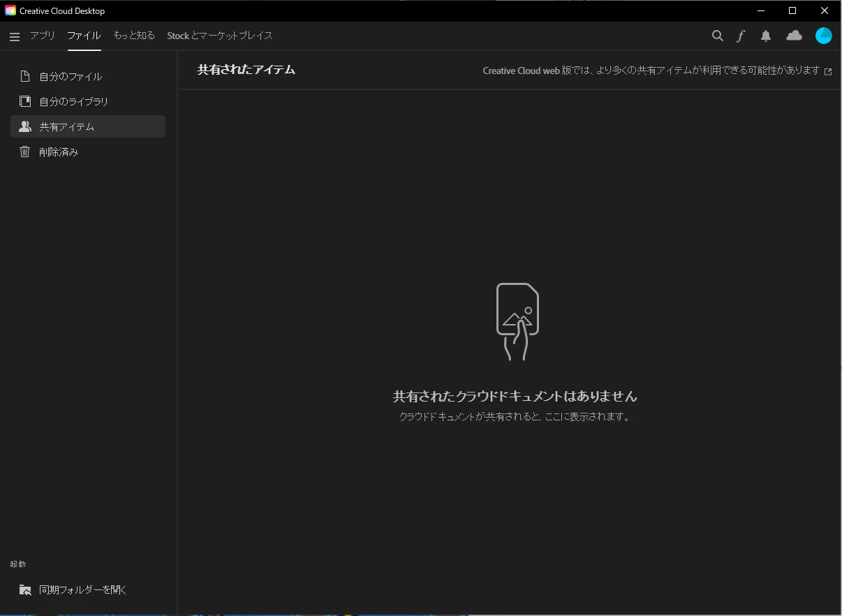Select 共有アイテム in sidebar
This screenshot has height=616, width=842.
tap(88, 126)
